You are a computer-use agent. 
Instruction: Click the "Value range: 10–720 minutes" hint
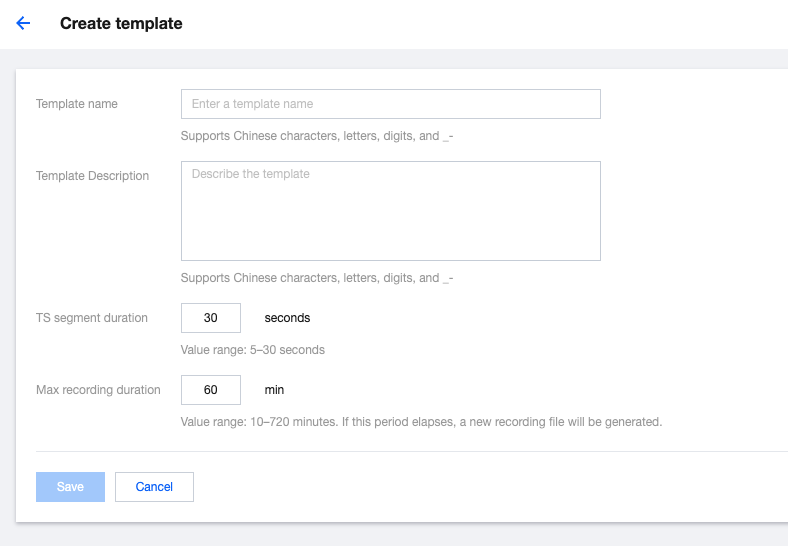[421, 422]
